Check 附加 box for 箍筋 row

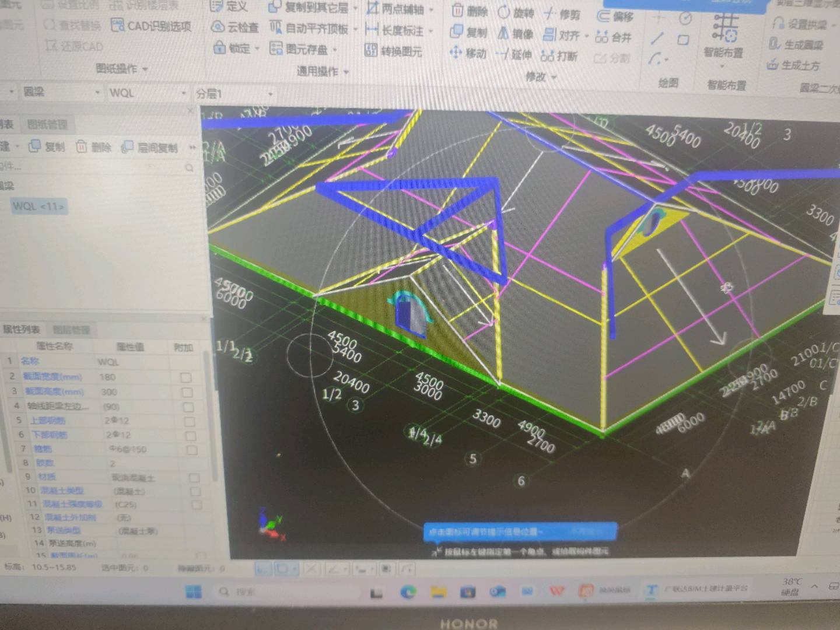(x=192, y=450)
